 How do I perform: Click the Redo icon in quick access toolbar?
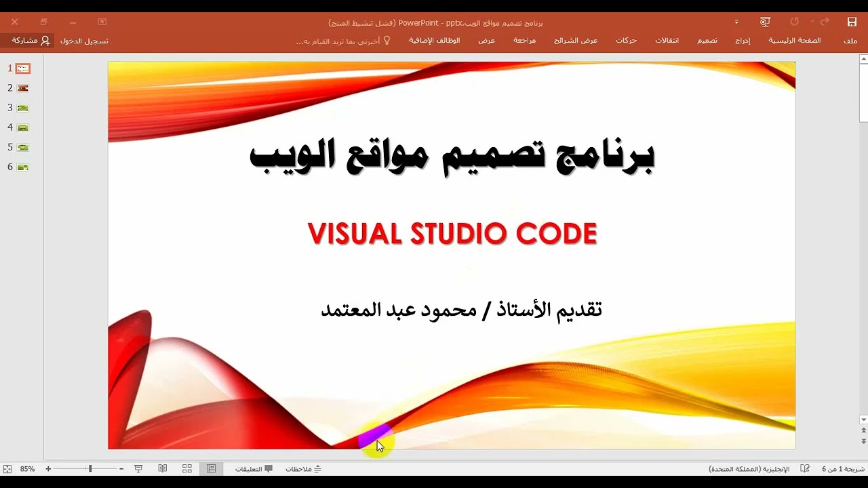(794, 22)
